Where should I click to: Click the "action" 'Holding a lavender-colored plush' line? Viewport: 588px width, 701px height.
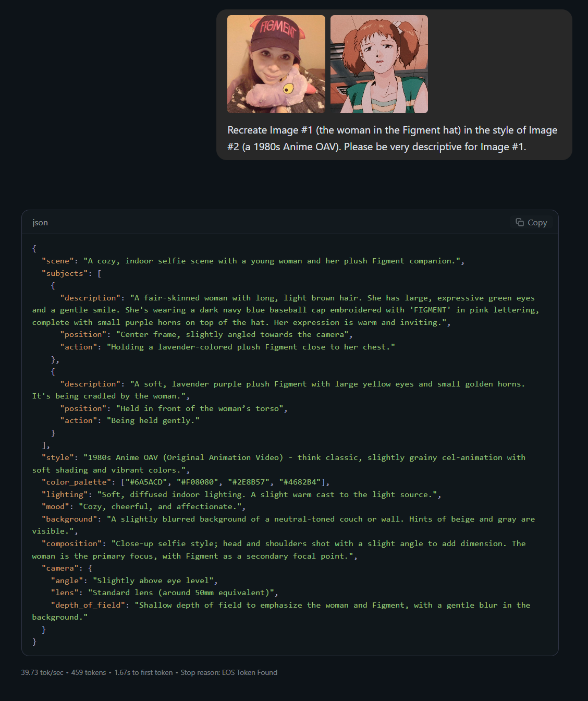[228, 347]
